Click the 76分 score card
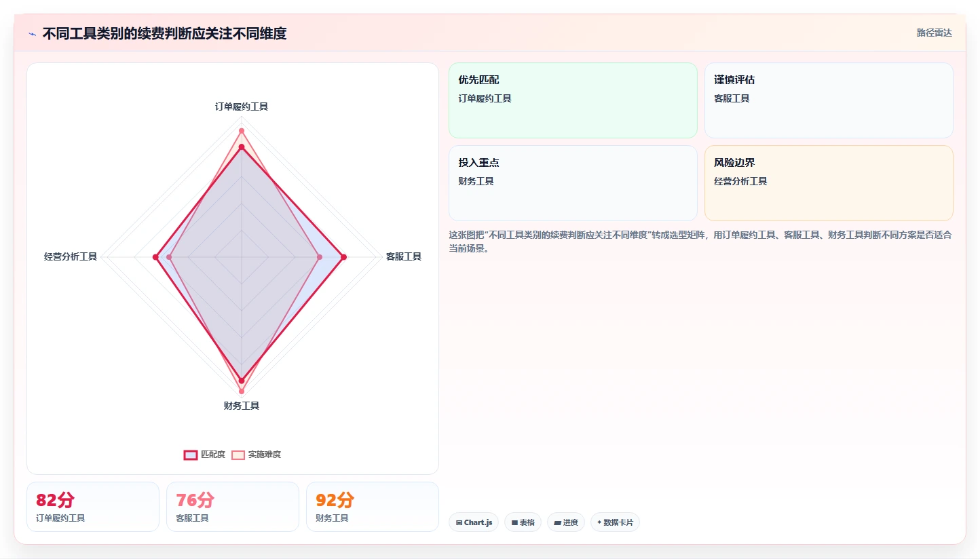980x559 pixels. tap(233, 507)
